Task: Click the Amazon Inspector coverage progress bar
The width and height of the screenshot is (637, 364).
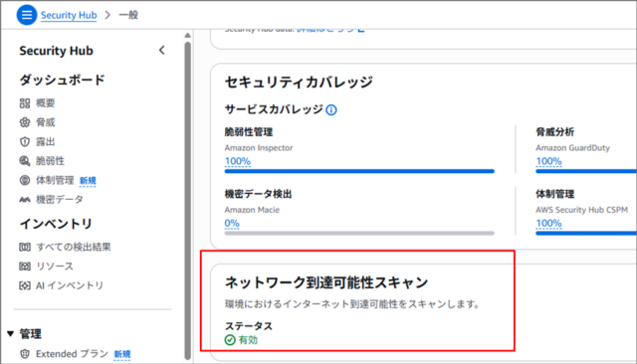Action: (x=359, y=171)
